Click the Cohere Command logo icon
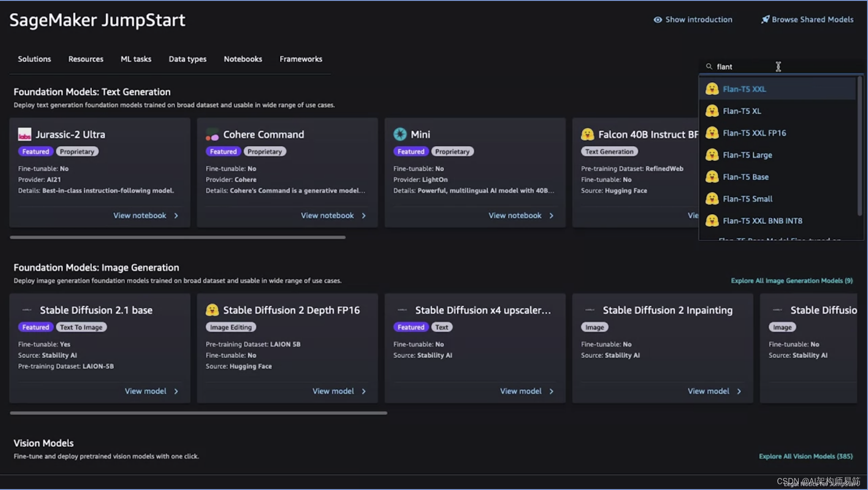The width and height of the screenshot is (868, 490). pos(212,134)
